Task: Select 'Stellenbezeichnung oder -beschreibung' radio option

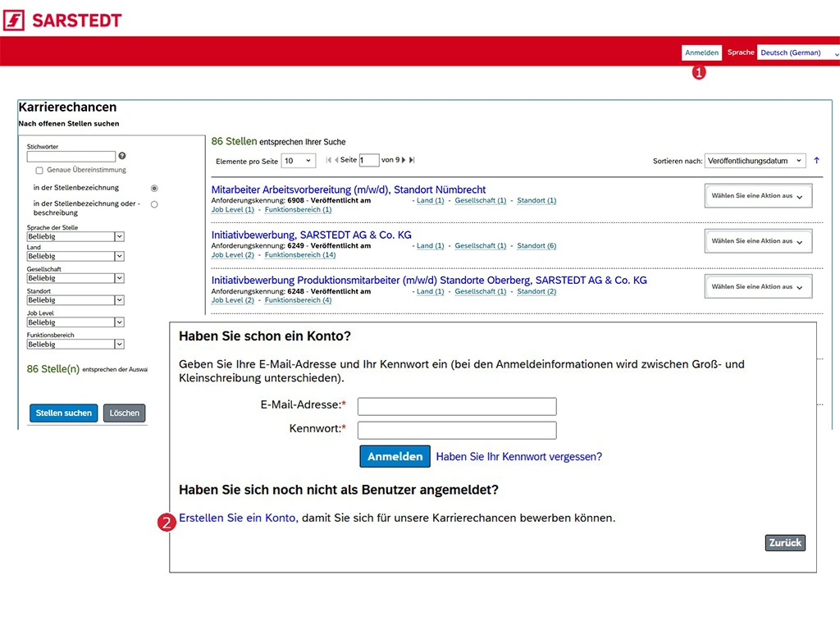Action: (154, 204)
